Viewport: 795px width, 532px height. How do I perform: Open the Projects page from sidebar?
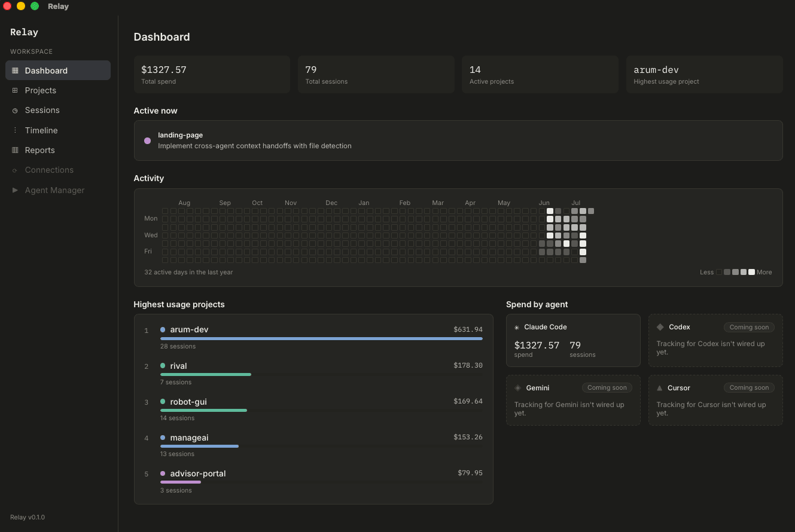pos(58,90)
